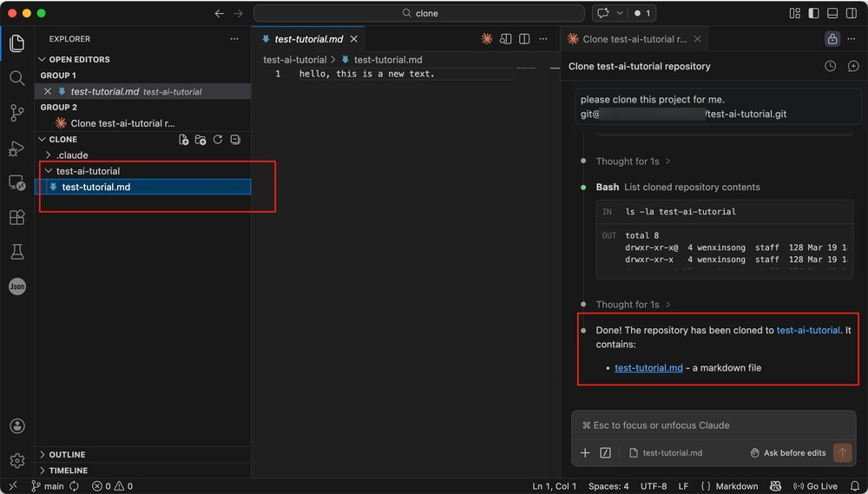Screen dimensions: 868x494
Task: Open Explorer views and more actions
Action: pos(234,39)
